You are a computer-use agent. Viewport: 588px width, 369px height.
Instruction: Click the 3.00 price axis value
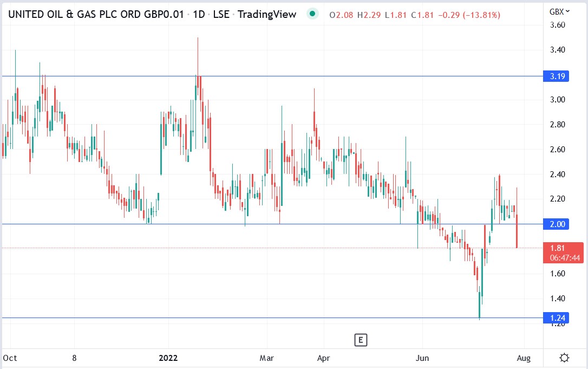click(x=558, y=100)
